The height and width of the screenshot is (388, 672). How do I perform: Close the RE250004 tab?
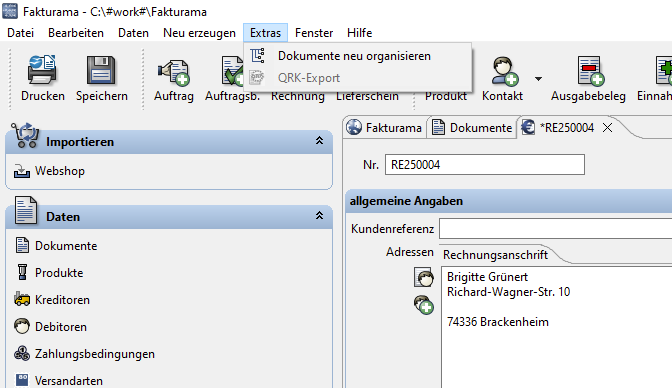click(x=607, y=128)
